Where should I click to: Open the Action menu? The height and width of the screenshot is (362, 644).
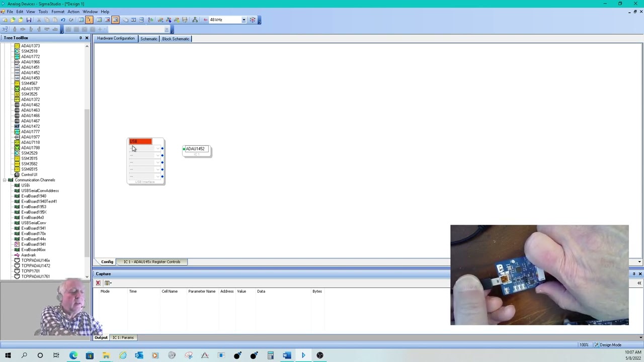73,12
